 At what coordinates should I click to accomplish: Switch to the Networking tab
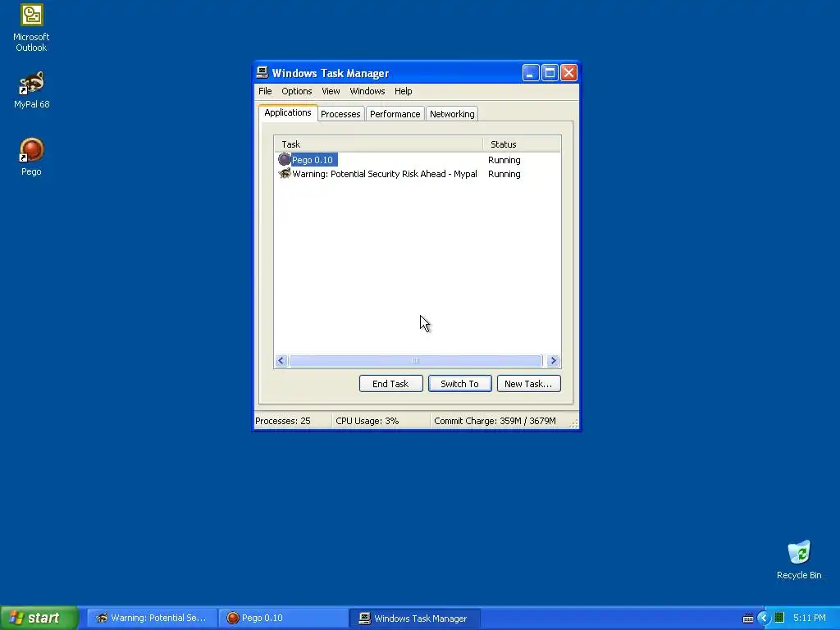452,114
